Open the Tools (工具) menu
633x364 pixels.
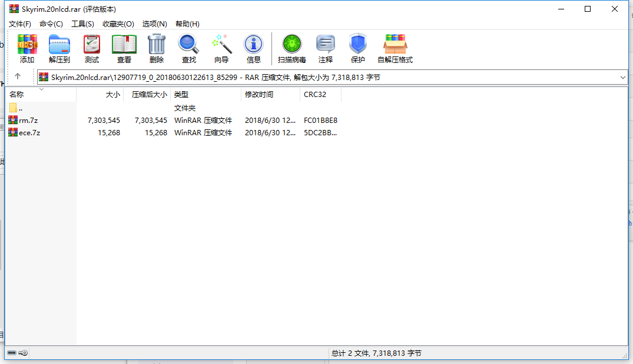tap(83, 24)
